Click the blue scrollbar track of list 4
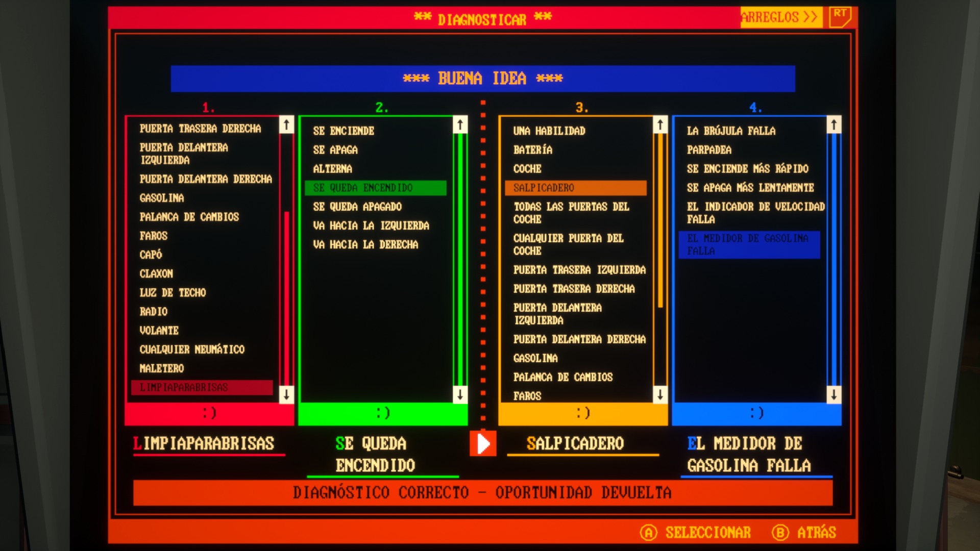This screenshot has height=551, width=980. point(834,259)
